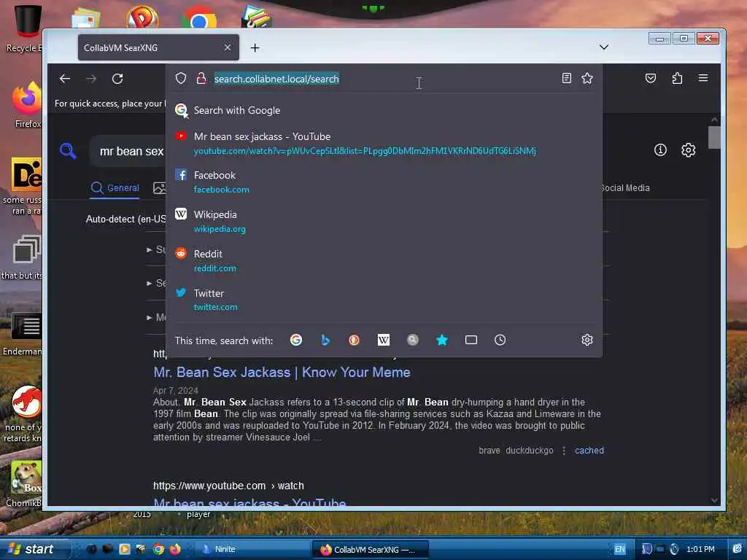Open the Auto-detect (en-US) language dropdown

[x=125, y=219]
